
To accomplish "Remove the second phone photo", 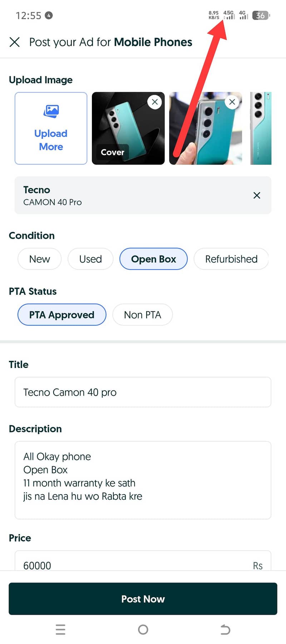I will tap(232, 102).
